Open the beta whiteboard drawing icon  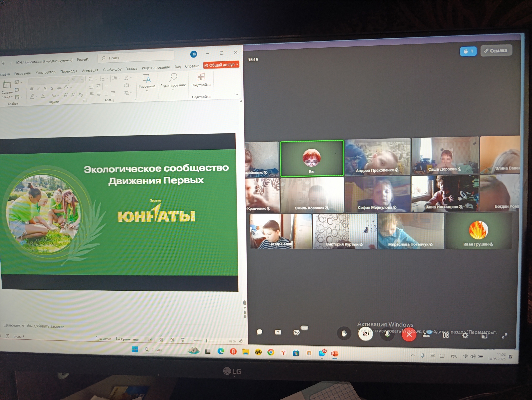297,333
